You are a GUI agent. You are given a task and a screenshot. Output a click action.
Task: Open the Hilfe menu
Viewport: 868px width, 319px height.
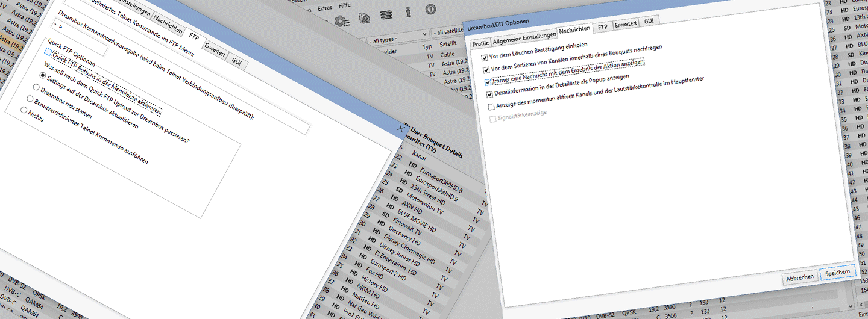(x=344, y=5)
